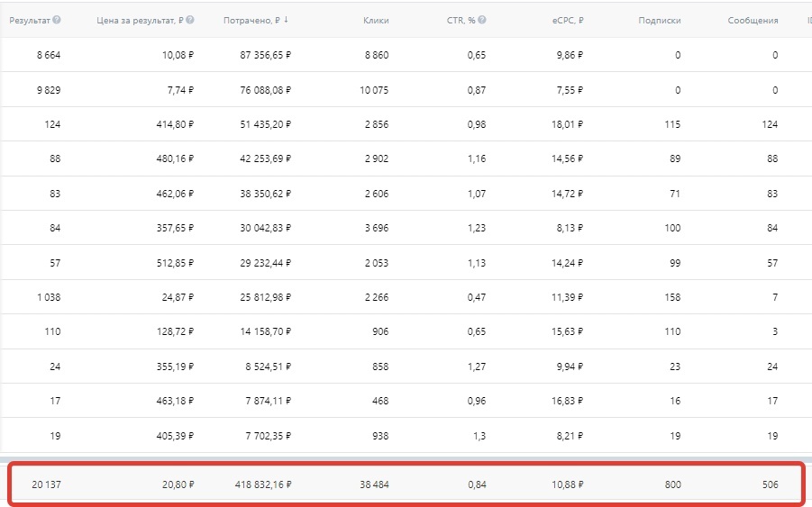Sort by the Результат column header
The image size is (812, 507).
coord(30,21)
